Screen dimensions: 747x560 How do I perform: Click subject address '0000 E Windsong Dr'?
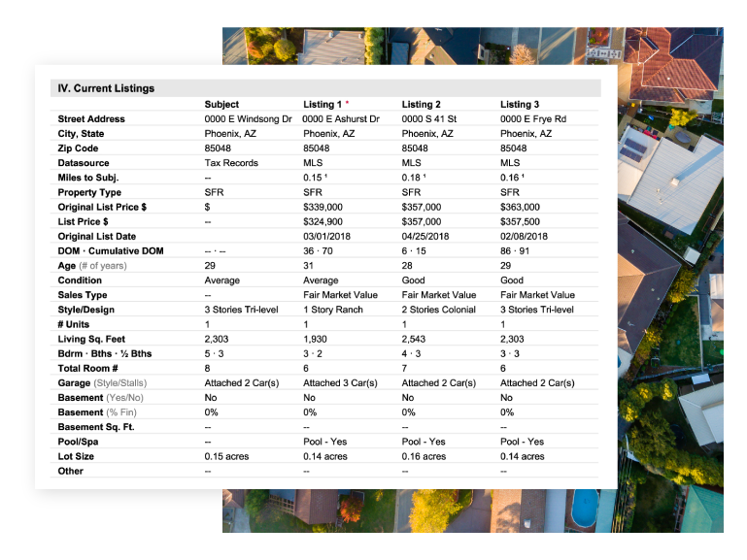click(249, 119)
